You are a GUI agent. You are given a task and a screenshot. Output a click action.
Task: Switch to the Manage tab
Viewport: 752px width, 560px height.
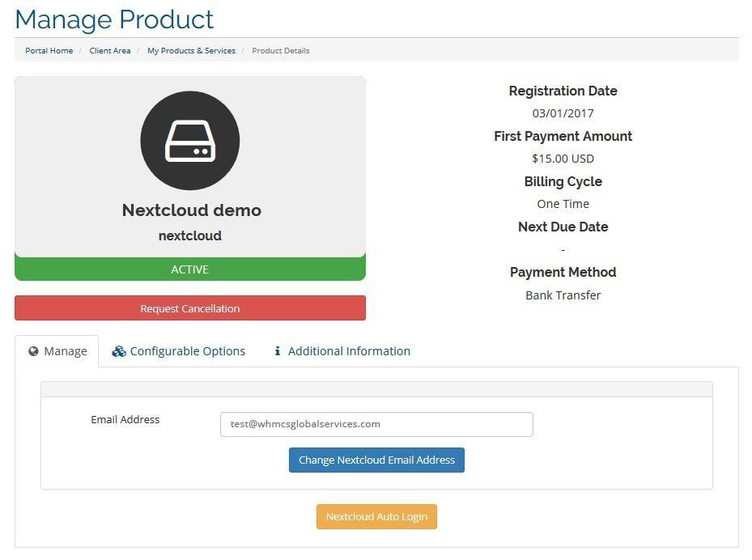(57, 351)
